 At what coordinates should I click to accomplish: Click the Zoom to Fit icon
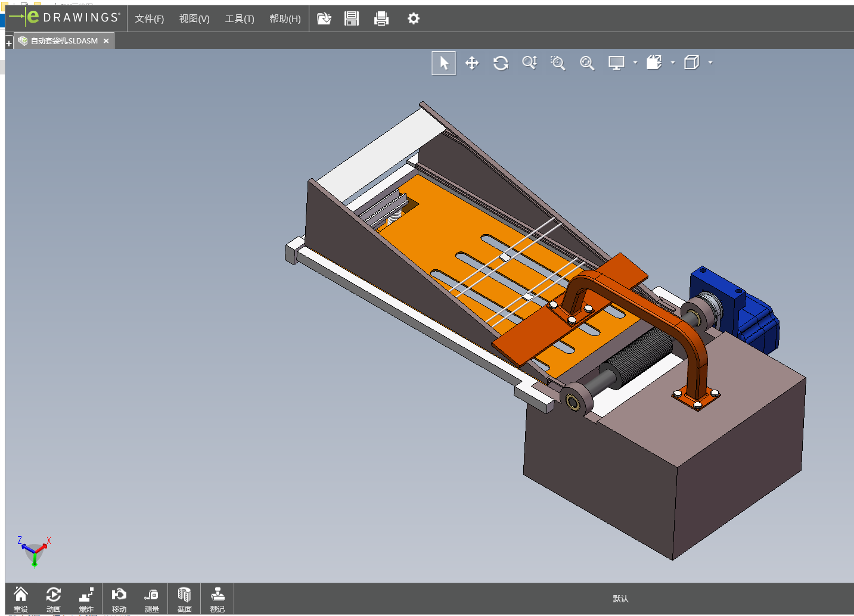tap(587, 63)
